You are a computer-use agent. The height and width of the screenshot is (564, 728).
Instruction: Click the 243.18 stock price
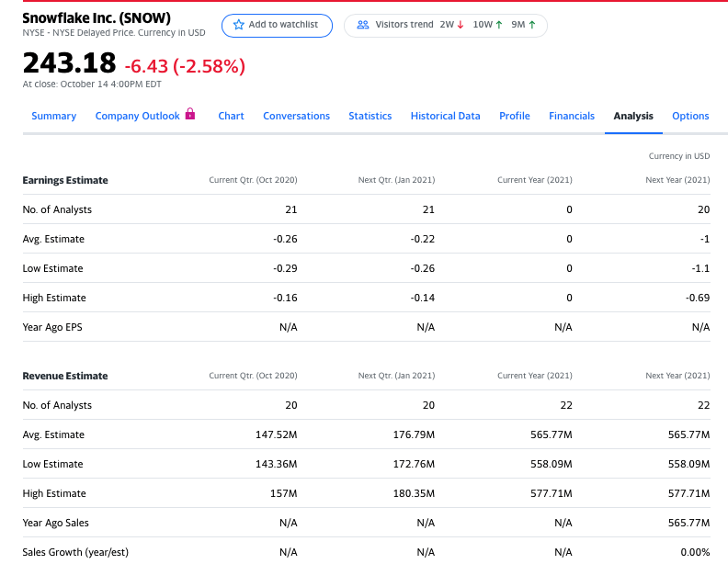(x=69, y=62)
